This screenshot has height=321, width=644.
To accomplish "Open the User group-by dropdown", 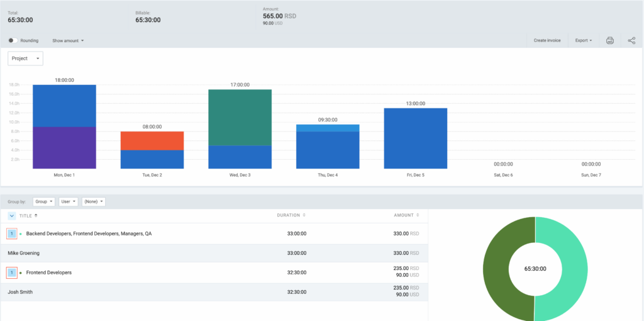I will pyautogui.click(x=68, y=202).
